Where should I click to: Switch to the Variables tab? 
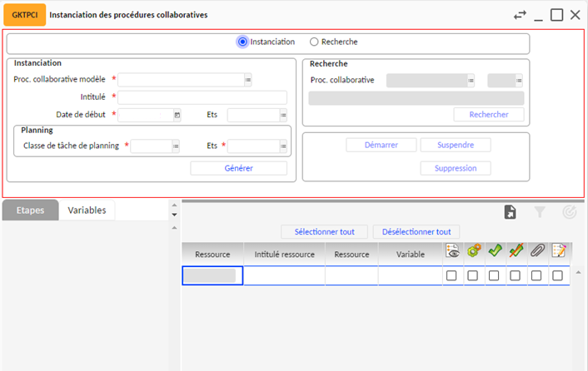(87, 210)
